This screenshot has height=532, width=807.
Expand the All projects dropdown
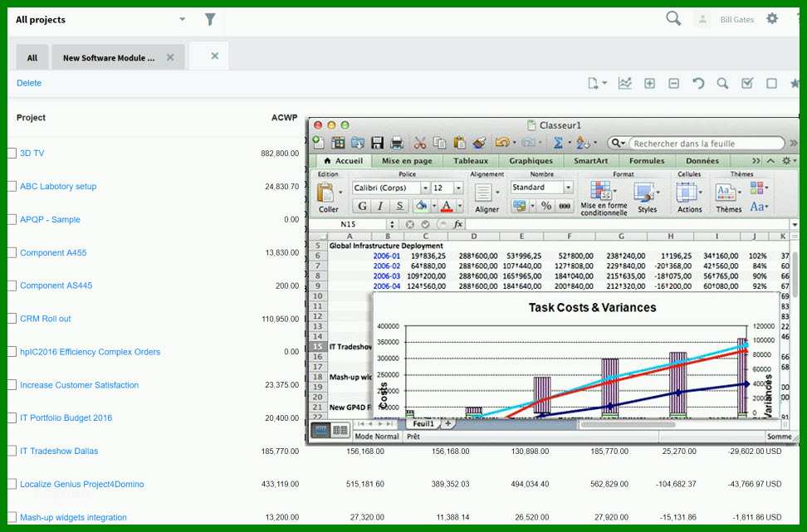click(182, 20)
